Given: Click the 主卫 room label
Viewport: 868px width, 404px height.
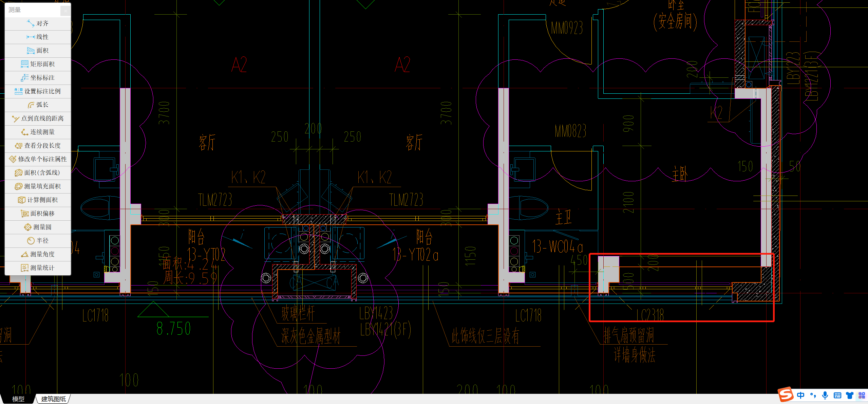Looking at the screenshot, I should point(564,216).
